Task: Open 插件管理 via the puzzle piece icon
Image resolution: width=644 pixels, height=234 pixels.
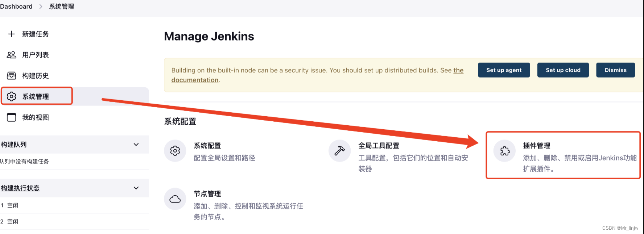Action: tap(504, 151)
